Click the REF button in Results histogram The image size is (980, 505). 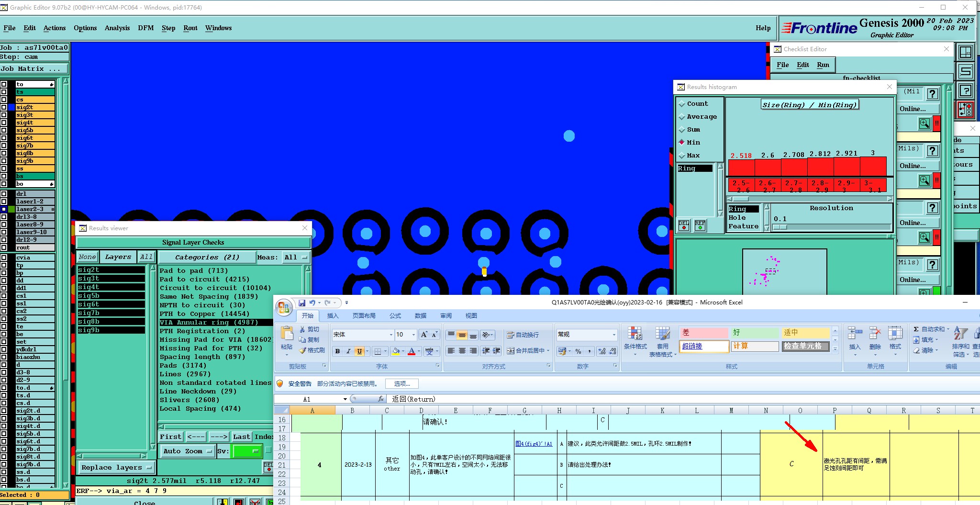tap(700, 225)
